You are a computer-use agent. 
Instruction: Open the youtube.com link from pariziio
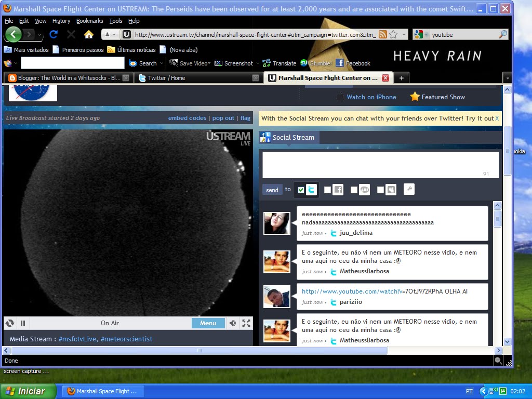point(352,291)
